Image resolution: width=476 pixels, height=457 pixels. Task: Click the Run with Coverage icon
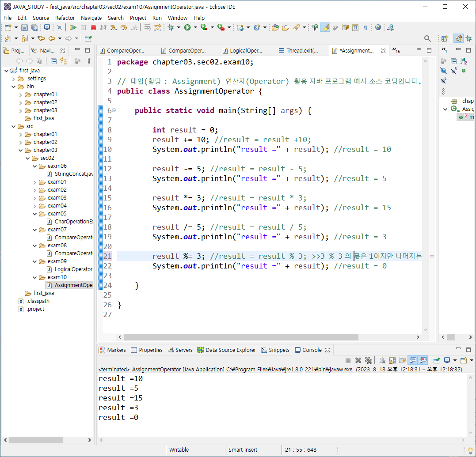pyautogui.click(x=204, y=27)
